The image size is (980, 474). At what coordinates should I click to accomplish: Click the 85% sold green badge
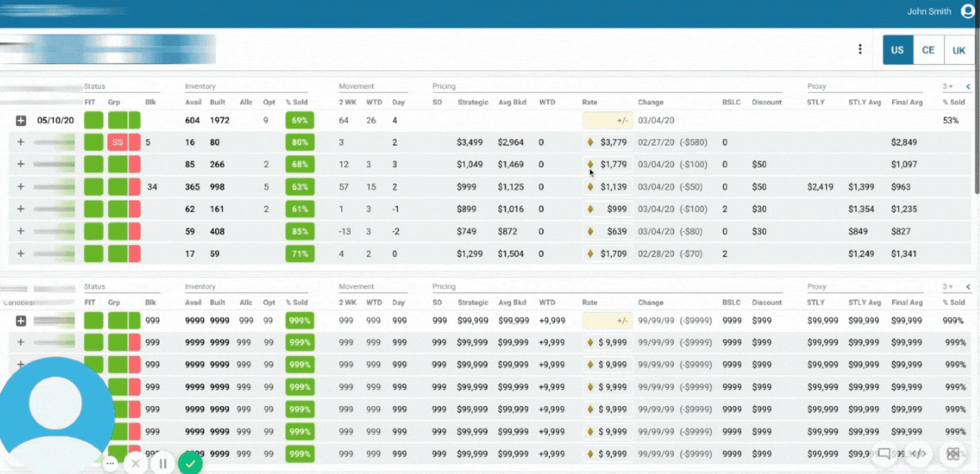300,231
